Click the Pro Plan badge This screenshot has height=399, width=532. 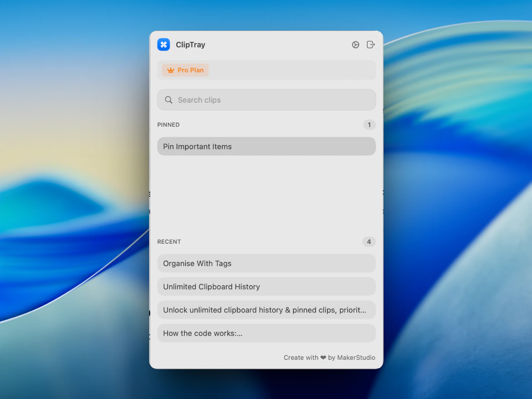185,70
